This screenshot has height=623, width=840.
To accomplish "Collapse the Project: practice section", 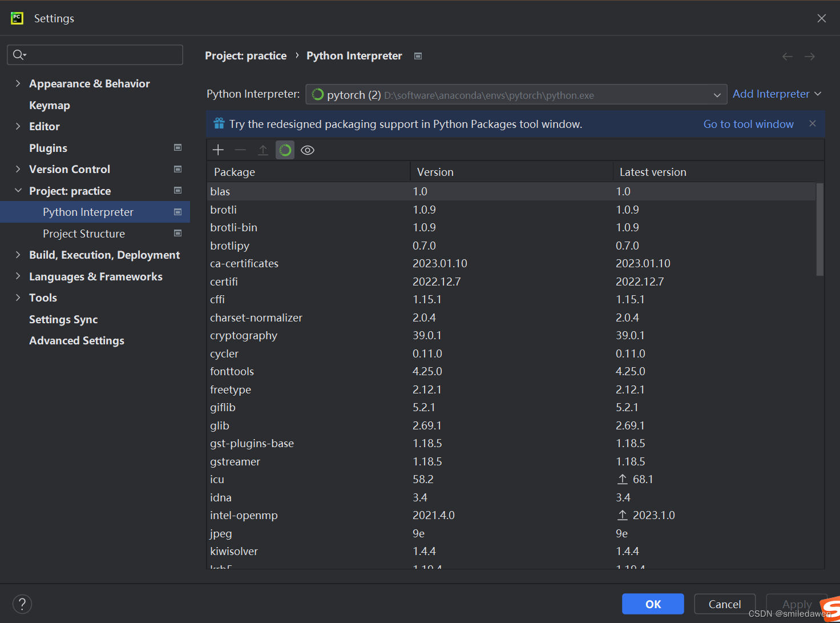I will point(18,190).
